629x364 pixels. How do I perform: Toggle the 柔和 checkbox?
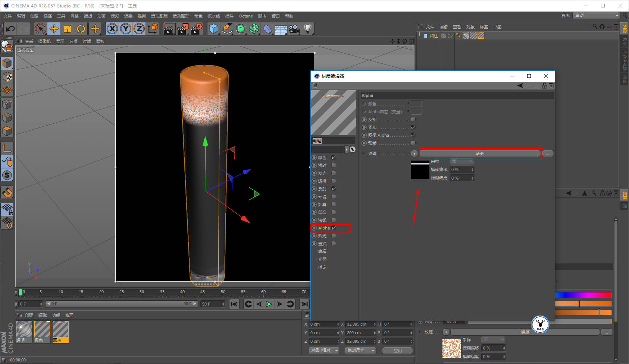coord(413,127)
